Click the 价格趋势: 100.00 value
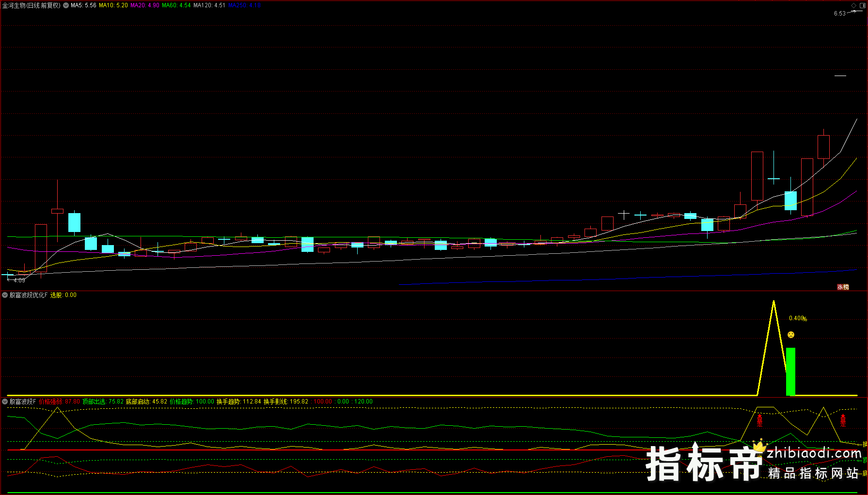868x495 pixels. pos(192,402)
